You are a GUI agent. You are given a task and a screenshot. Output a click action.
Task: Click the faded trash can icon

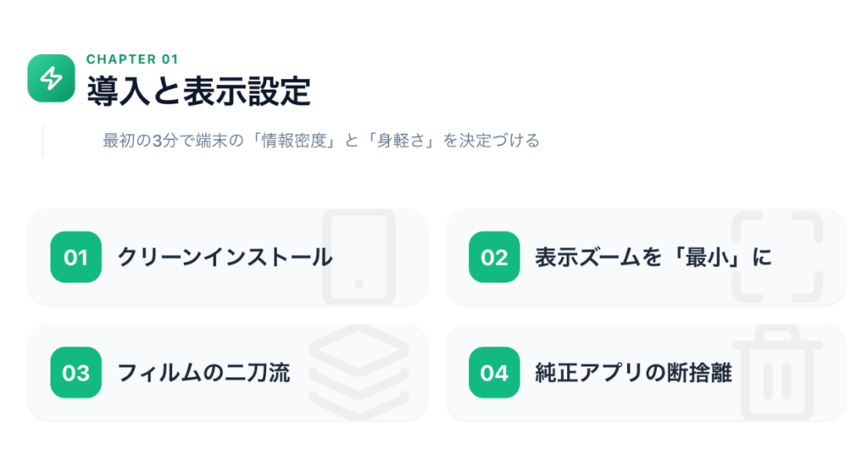coord(776,373)
